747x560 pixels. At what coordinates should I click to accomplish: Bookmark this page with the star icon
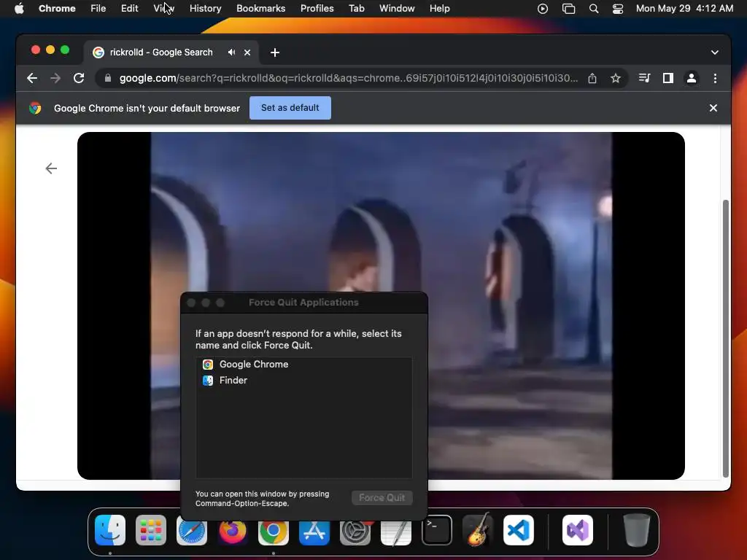click(x=616, y=78)
